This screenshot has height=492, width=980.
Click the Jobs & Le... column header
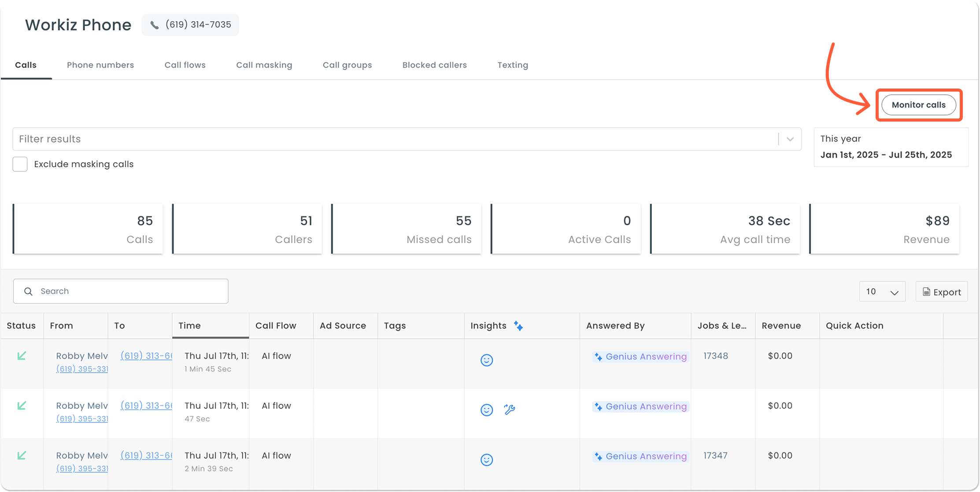pyautogui.click(x=723, y=326)
